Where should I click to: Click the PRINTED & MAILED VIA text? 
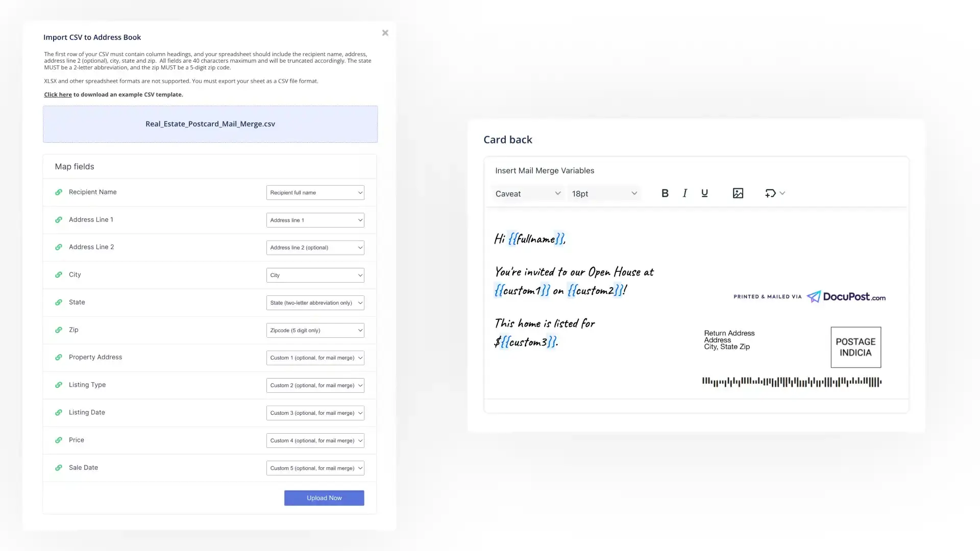[768, 296]
